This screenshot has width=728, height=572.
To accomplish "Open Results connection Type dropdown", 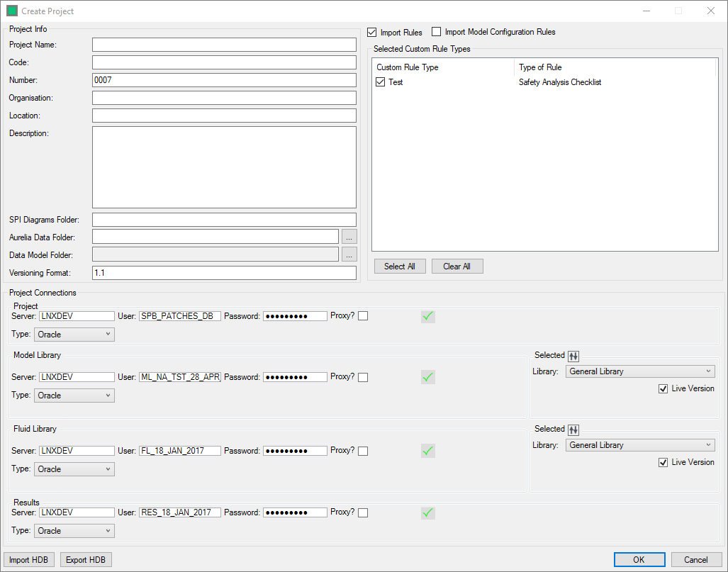I will point(74,531).
